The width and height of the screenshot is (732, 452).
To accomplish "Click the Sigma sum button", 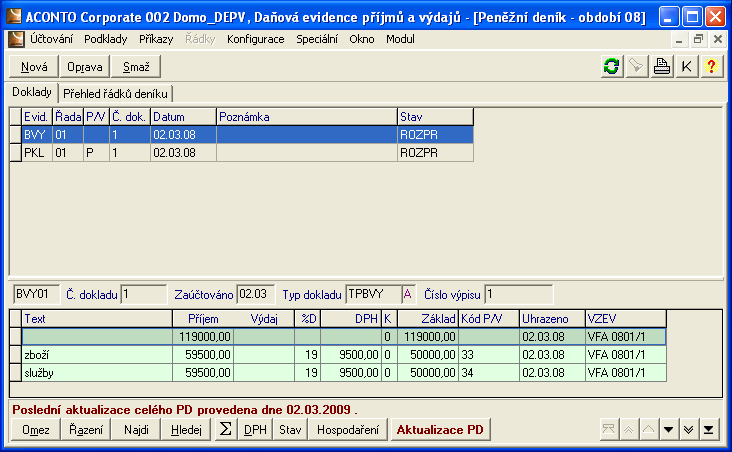I will click(225, 429).
